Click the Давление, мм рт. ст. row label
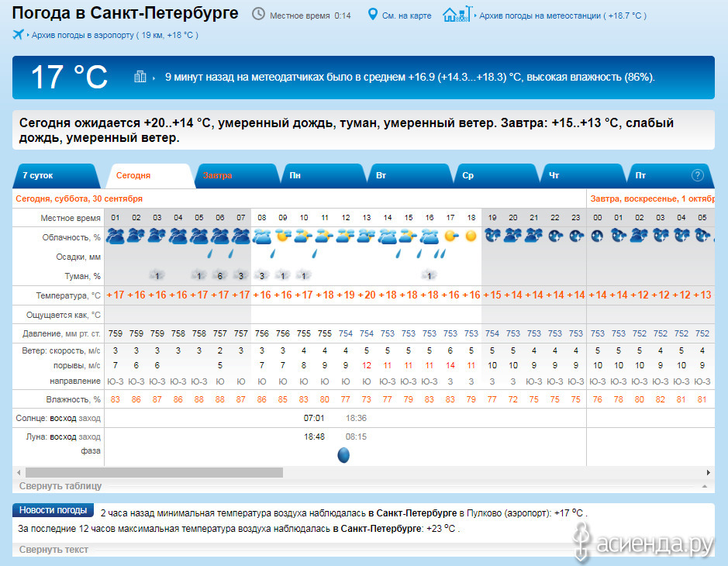The image size is (728, 566). [61, 333]
